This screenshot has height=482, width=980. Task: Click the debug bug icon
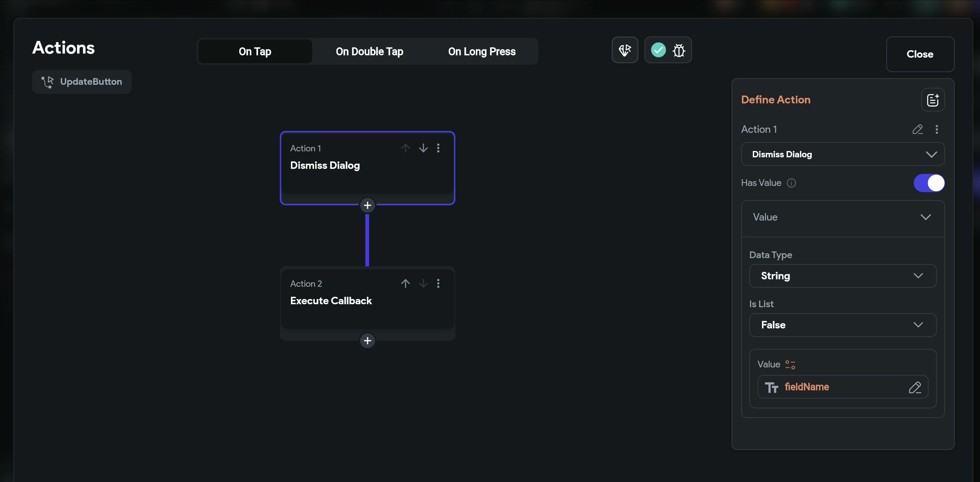[679, 50]
